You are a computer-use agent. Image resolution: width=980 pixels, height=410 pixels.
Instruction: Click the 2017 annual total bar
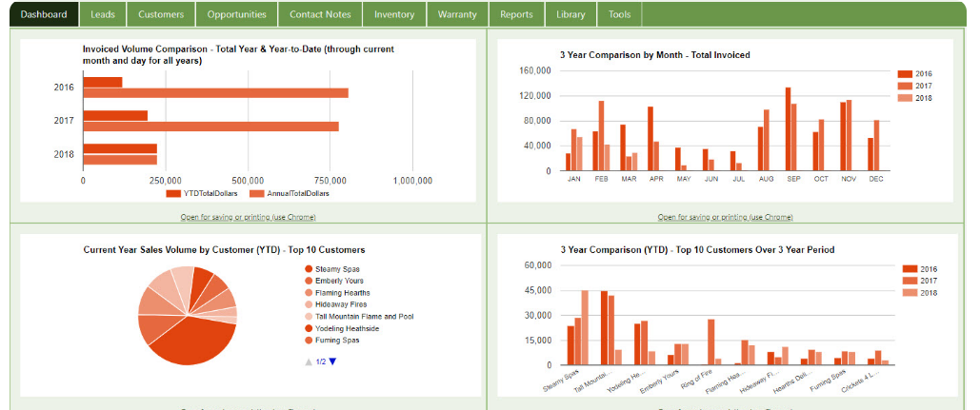pyautogui.click(x=210, y=127)
